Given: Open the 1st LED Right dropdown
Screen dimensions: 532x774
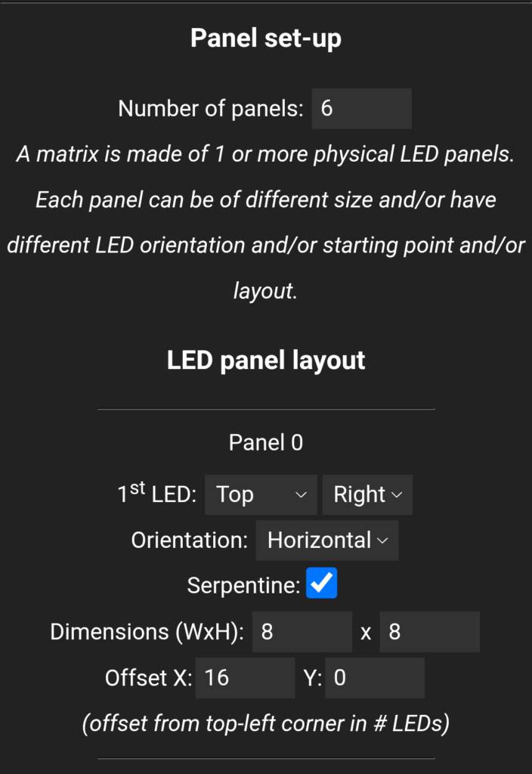Looking at the screenshot, I should coord(367,494).
